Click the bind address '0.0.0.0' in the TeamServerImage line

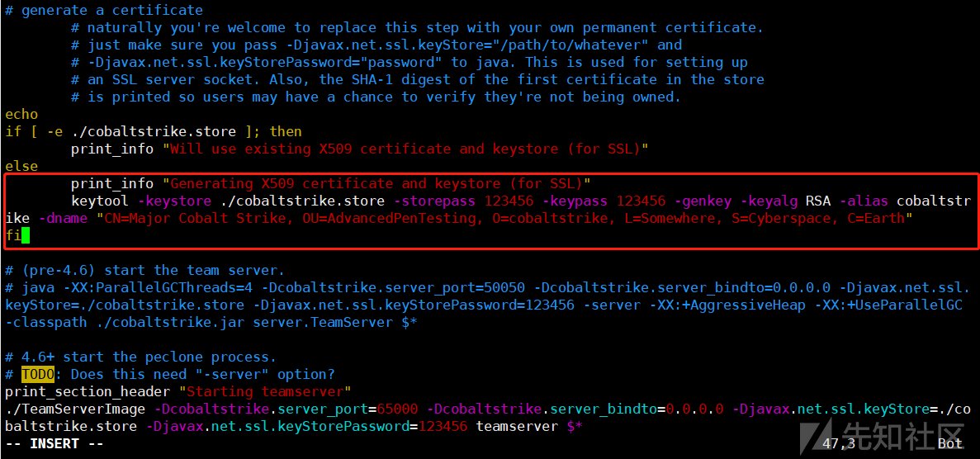pyautogui.click(x=695, y=409)
